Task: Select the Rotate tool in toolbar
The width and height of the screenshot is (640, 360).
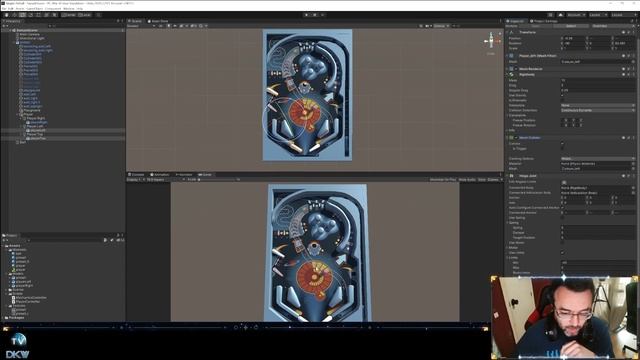Action: pyautogui.click(x=23, y=15)
